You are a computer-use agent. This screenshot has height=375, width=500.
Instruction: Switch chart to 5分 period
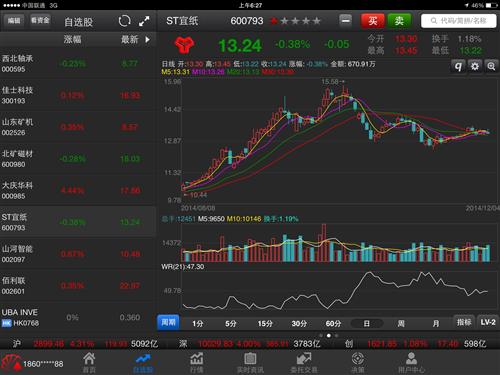point(231,323)
